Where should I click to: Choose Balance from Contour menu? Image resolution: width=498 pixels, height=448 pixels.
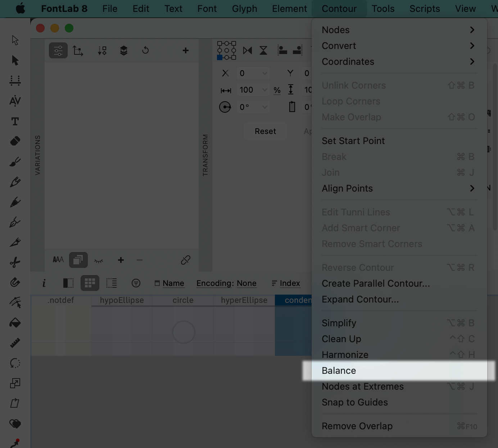pos(399,371)
